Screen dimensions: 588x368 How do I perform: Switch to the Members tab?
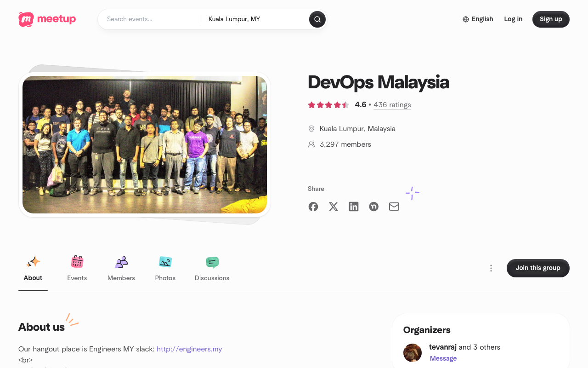pyautogui.click(x=121, y=269)
